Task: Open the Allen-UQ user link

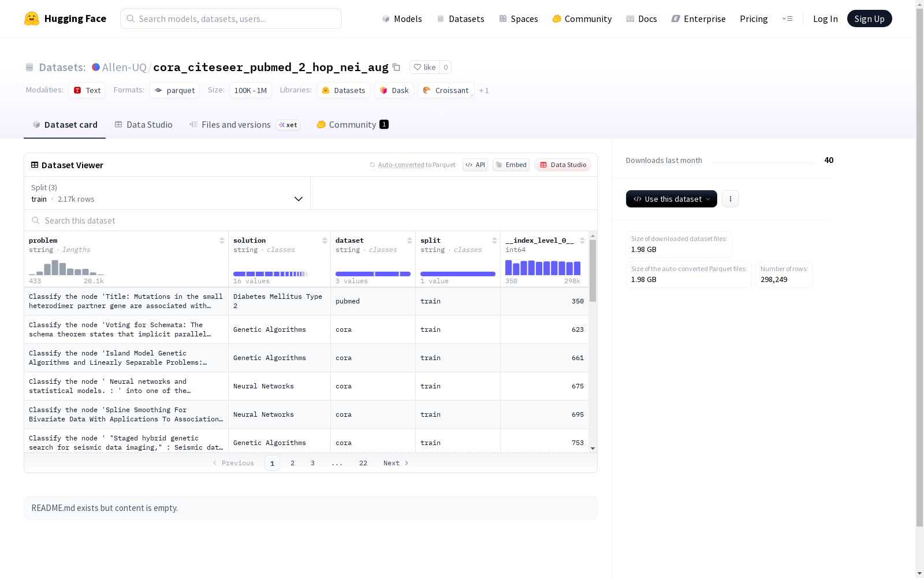Action: (124, 67)
